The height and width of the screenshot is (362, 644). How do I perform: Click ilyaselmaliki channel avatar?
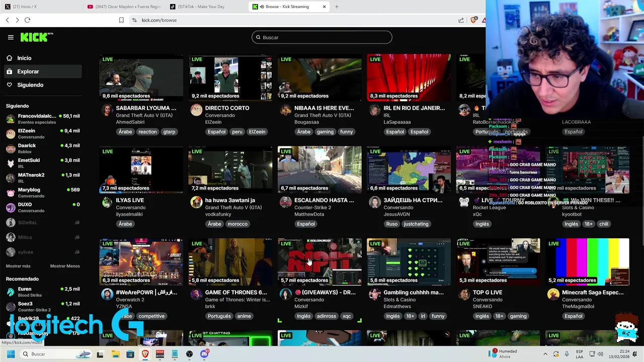(x=107, y=202)
